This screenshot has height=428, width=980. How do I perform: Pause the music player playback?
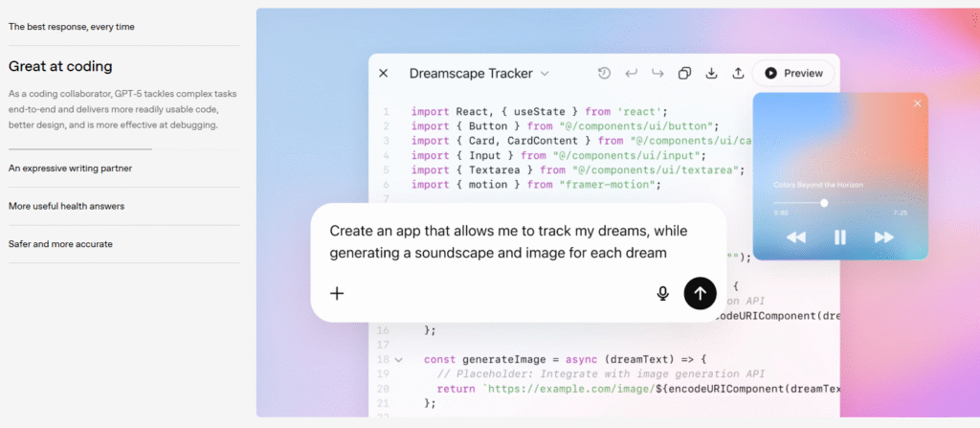(840, 237)
